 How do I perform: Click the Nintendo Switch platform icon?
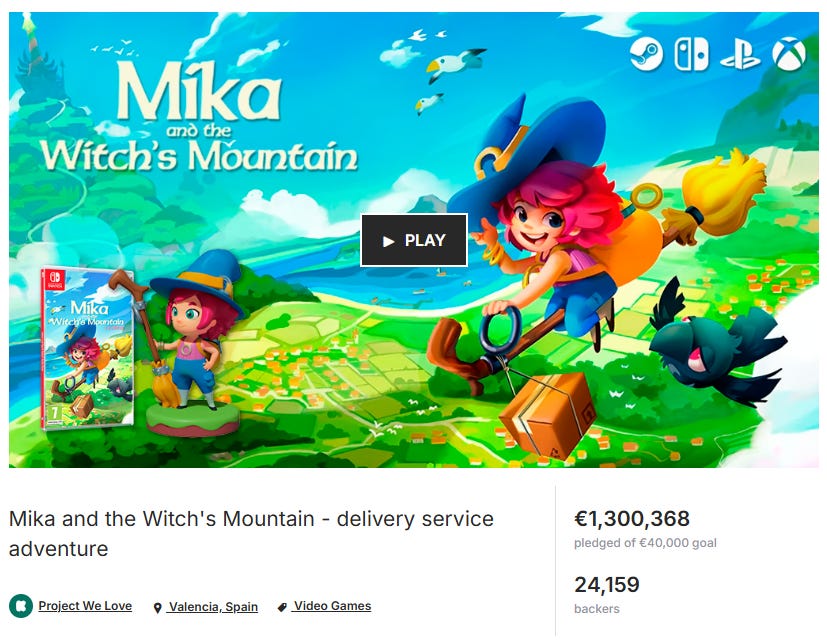691,54
